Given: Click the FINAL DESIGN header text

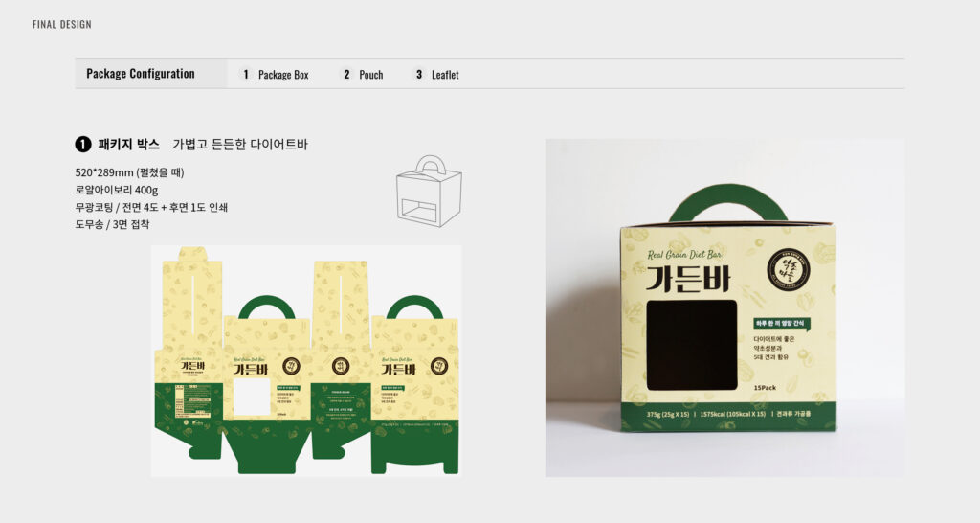Looking at the screenshot, I should pos(62,24).
